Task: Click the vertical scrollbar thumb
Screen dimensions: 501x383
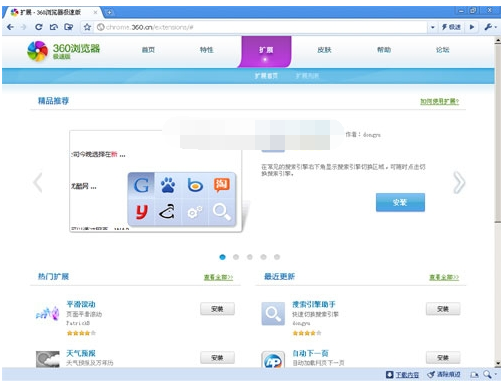Action: 497,133
